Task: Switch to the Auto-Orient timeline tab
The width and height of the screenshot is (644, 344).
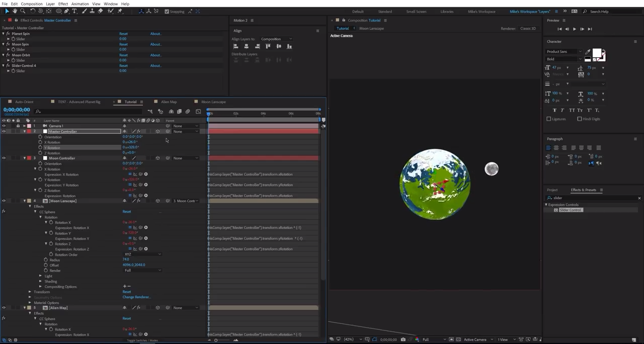Action: point(24,102)
